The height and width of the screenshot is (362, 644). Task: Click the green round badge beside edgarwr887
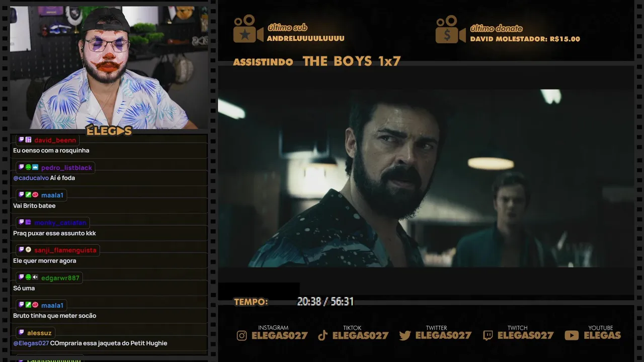[x=29, y=278]
